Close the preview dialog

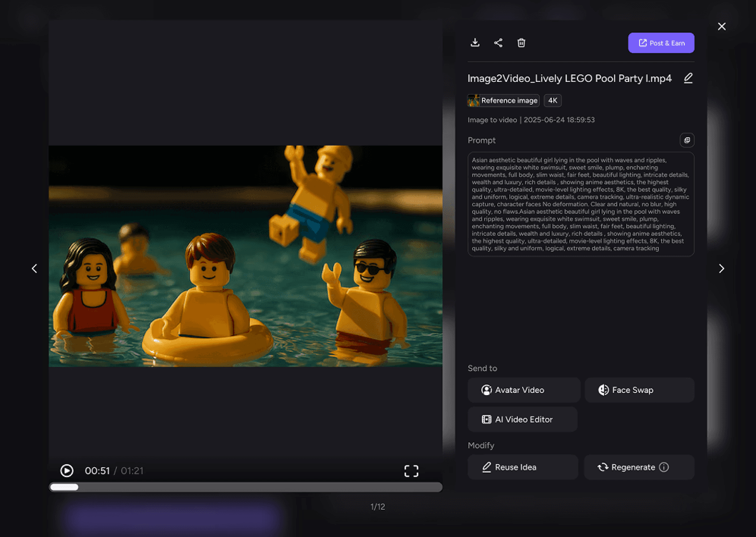click(722, 26)
